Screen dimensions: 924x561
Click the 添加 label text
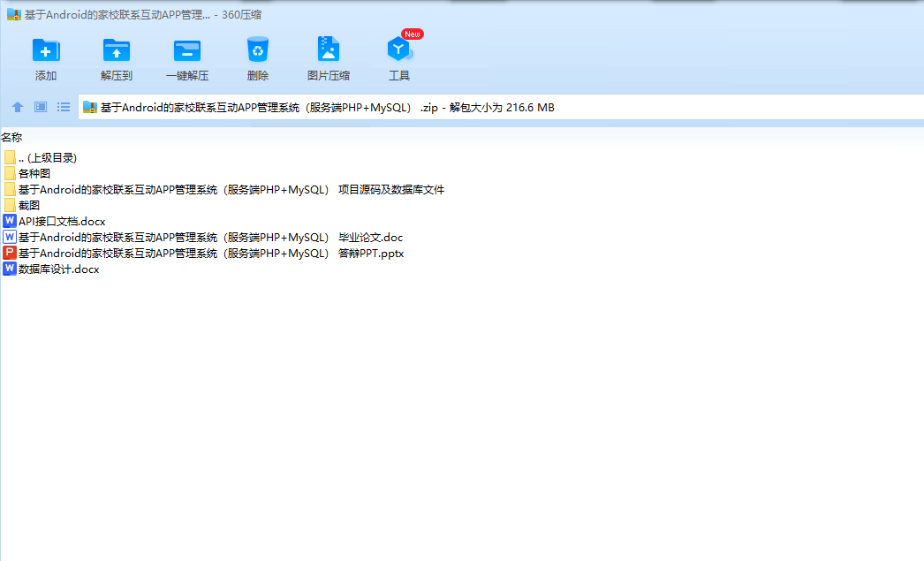pos(46,75)
